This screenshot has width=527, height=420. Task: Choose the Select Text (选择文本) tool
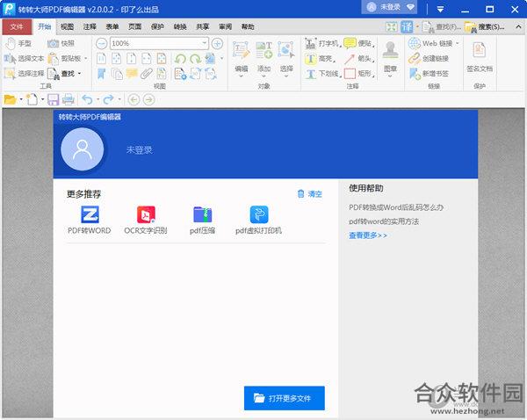click(24, 59)
